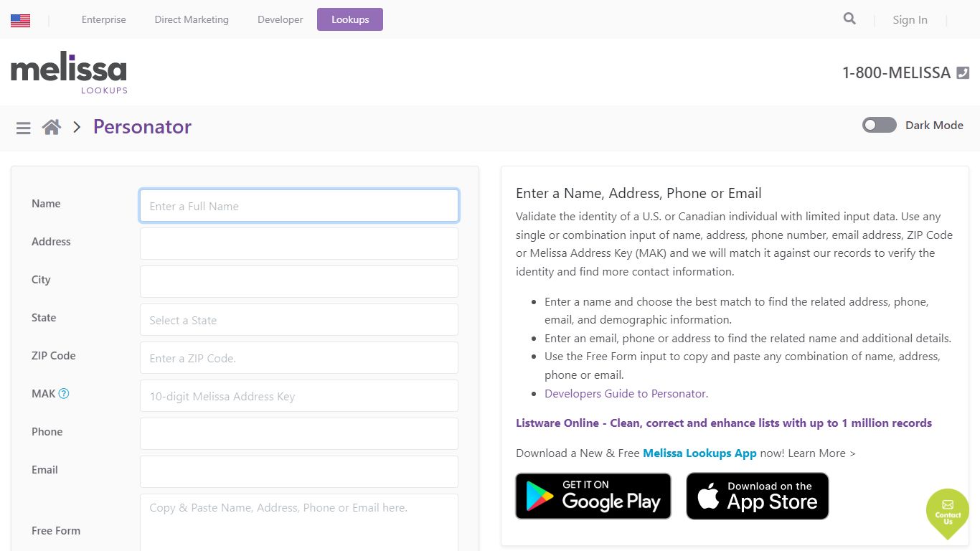Open the Select a State dropdown
Screen dimensions: 980x551
coord(299,320)
